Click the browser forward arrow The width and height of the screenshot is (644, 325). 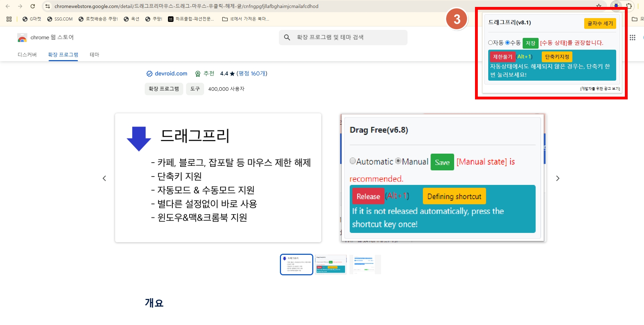(20, 6)
